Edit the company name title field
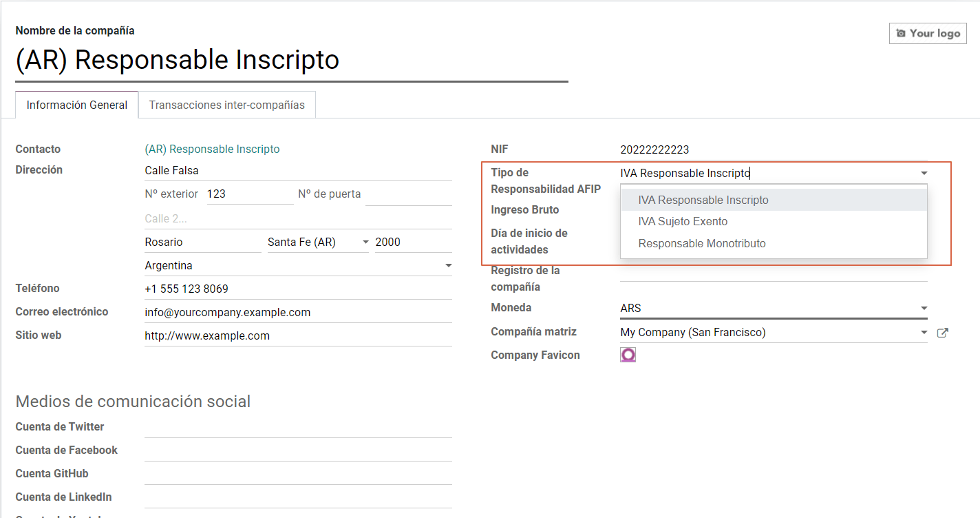 [291, 61]
